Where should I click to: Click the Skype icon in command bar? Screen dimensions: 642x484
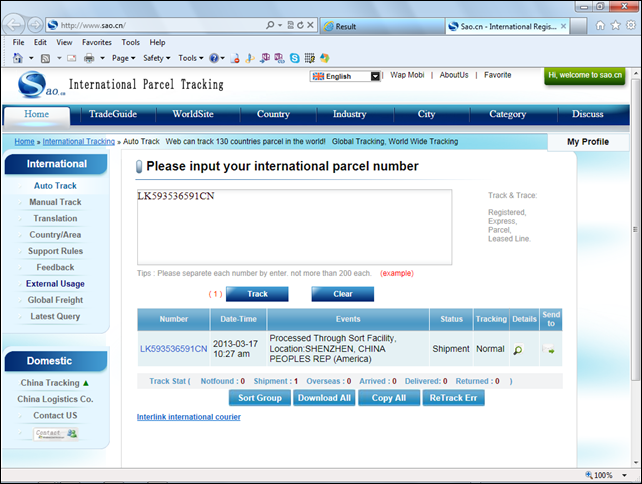click(x=294, y=58)
